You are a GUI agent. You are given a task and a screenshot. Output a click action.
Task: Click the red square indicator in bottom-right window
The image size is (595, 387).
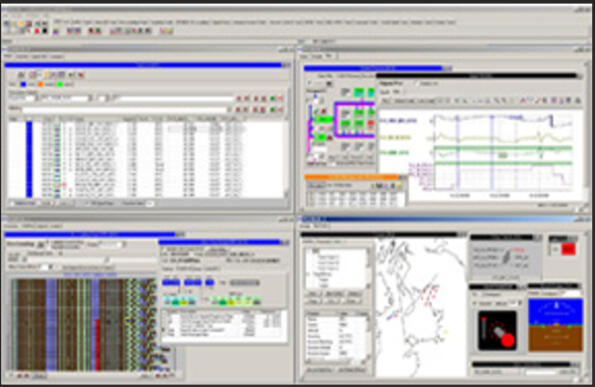pos(568,249)
